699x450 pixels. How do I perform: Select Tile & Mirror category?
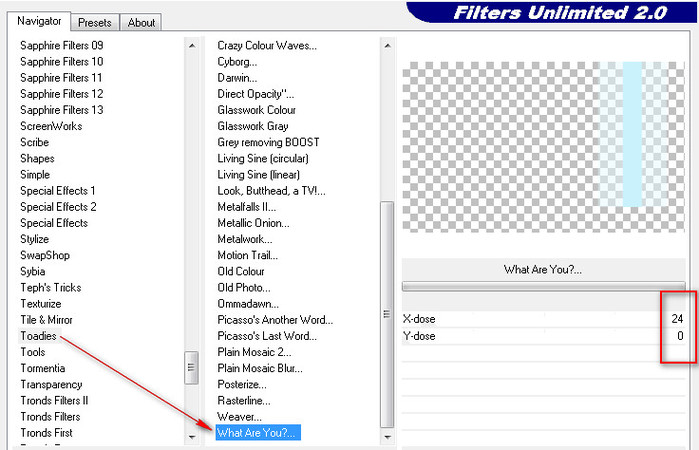(x=46, y=320)
